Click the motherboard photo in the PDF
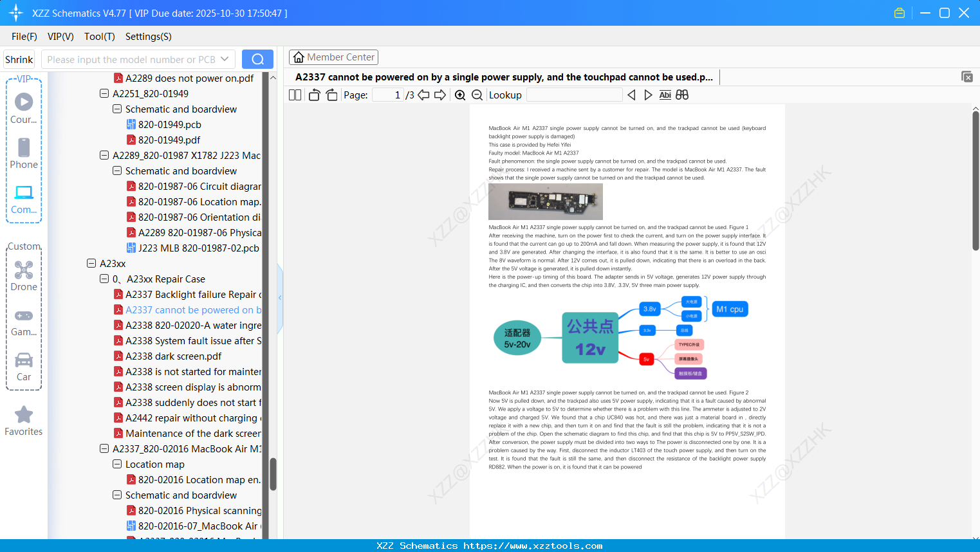 pos(546,202)
